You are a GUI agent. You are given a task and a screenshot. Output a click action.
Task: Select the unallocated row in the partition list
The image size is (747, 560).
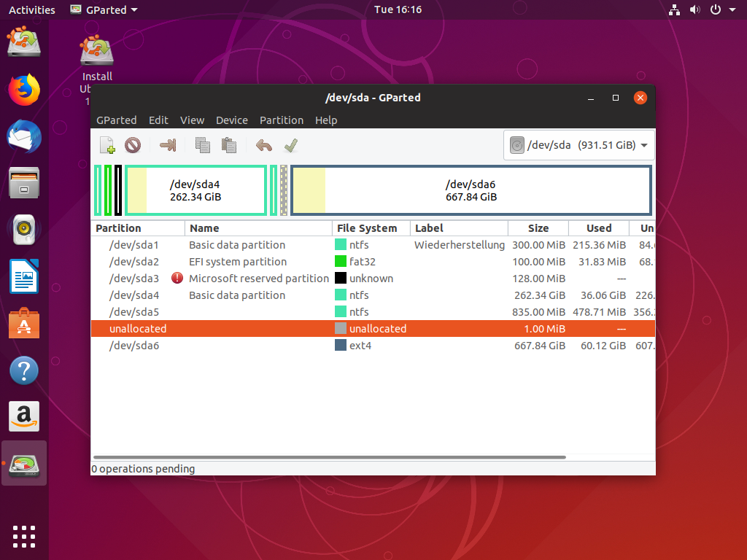point(373,329)
